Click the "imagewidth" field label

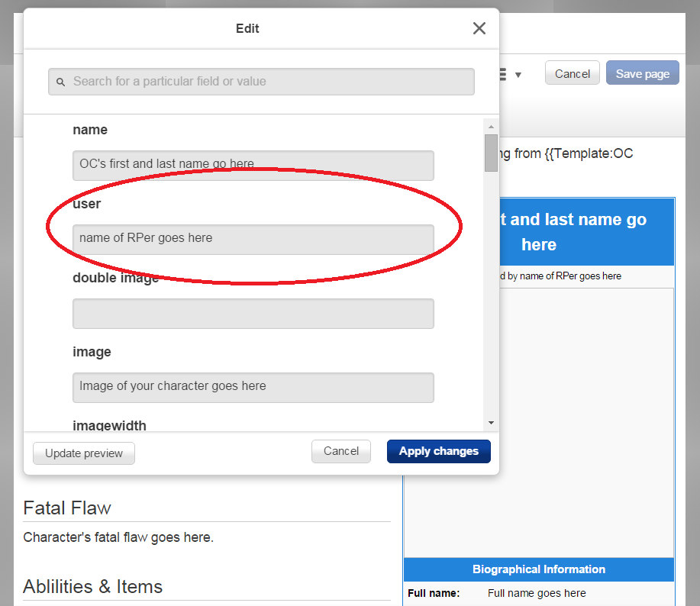(x=109, y=426)
